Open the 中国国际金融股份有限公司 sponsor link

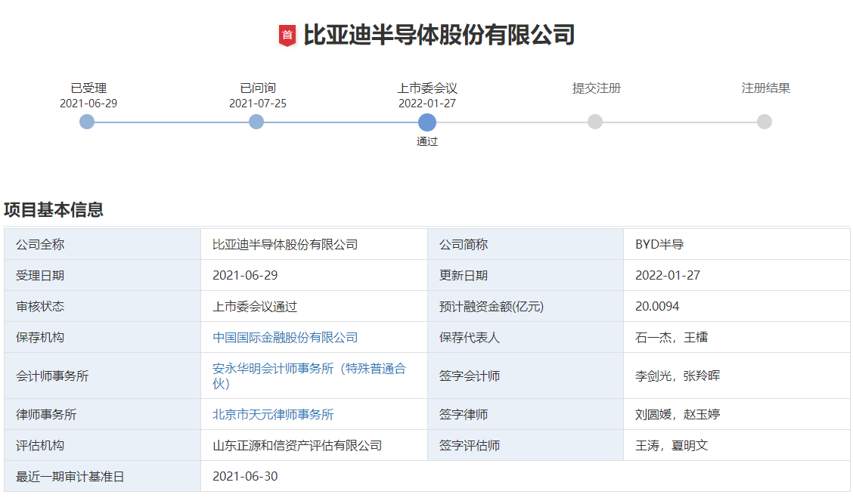(284, 337)
